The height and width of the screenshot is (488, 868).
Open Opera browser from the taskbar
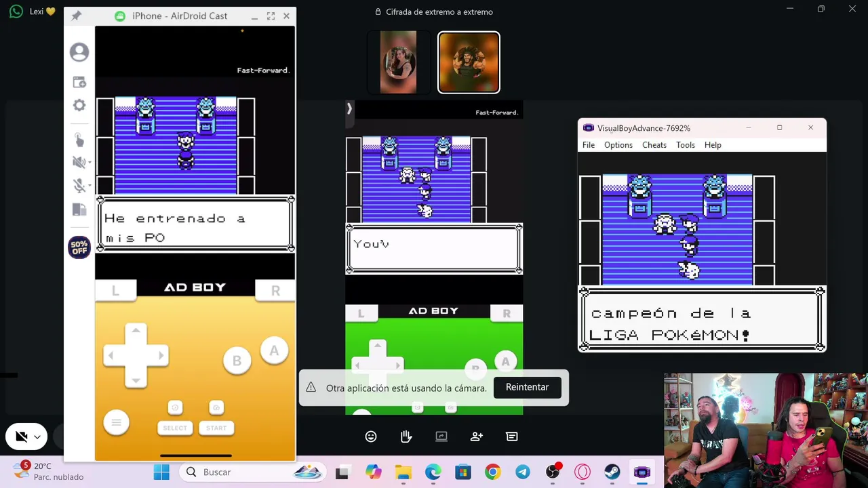pyautogui.click(x=583, y=472)
